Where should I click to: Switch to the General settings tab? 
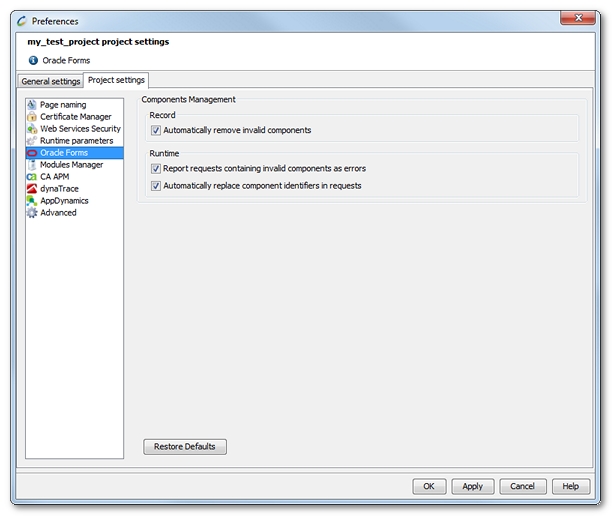(51, 82)
